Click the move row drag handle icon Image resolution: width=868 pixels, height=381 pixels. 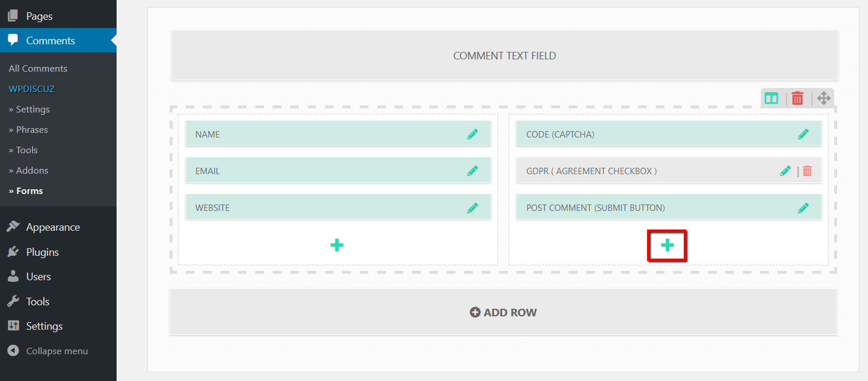coord(823,98)
